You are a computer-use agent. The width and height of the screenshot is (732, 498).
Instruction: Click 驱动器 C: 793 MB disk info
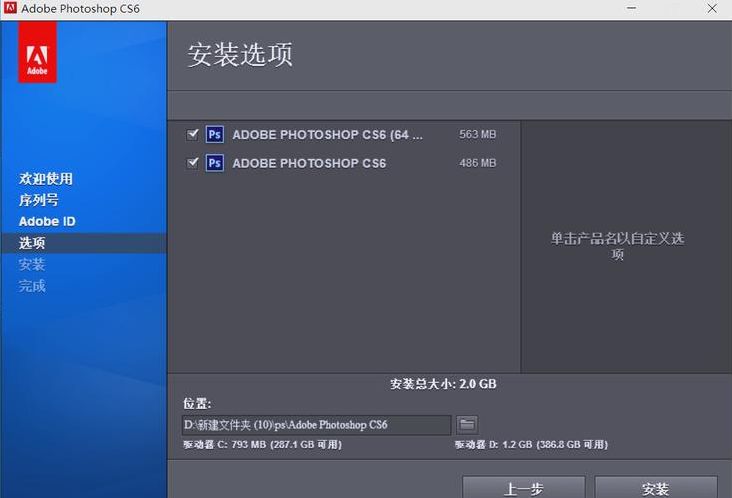(262, 445)
